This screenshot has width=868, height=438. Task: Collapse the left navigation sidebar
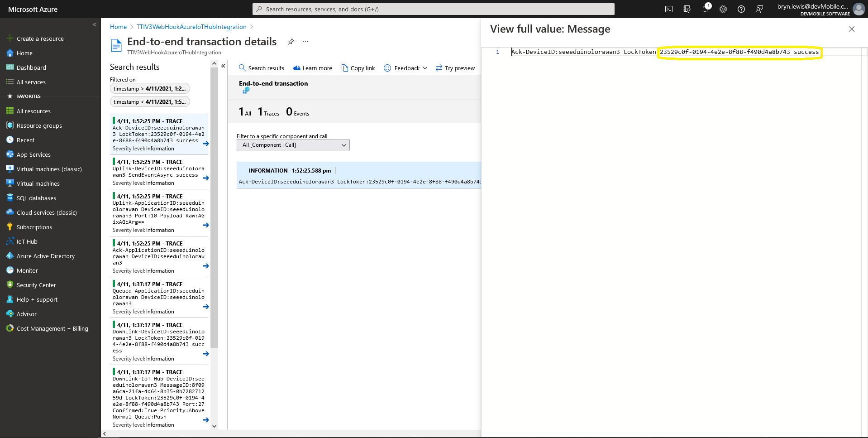point(95,24)
